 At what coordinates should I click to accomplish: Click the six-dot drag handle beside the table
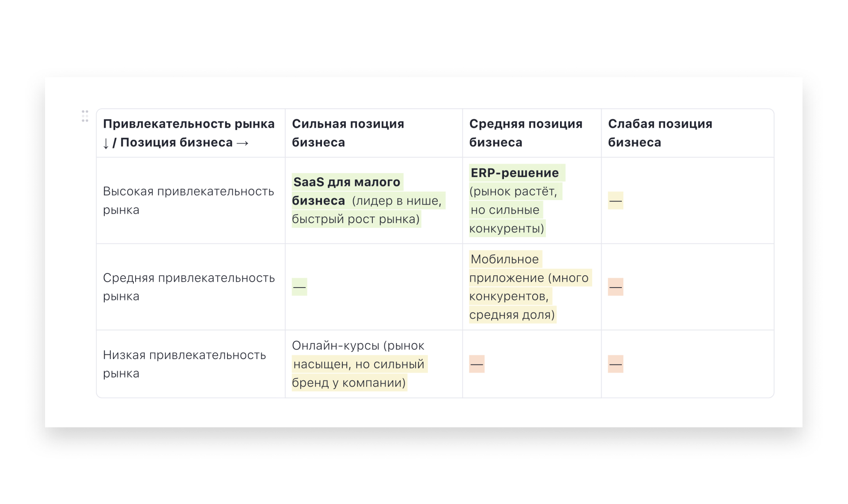coord(85,116)
